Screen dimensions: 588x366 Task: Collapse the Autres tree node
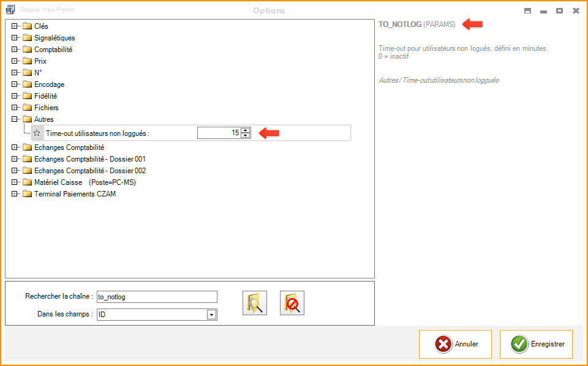point(15,119)
